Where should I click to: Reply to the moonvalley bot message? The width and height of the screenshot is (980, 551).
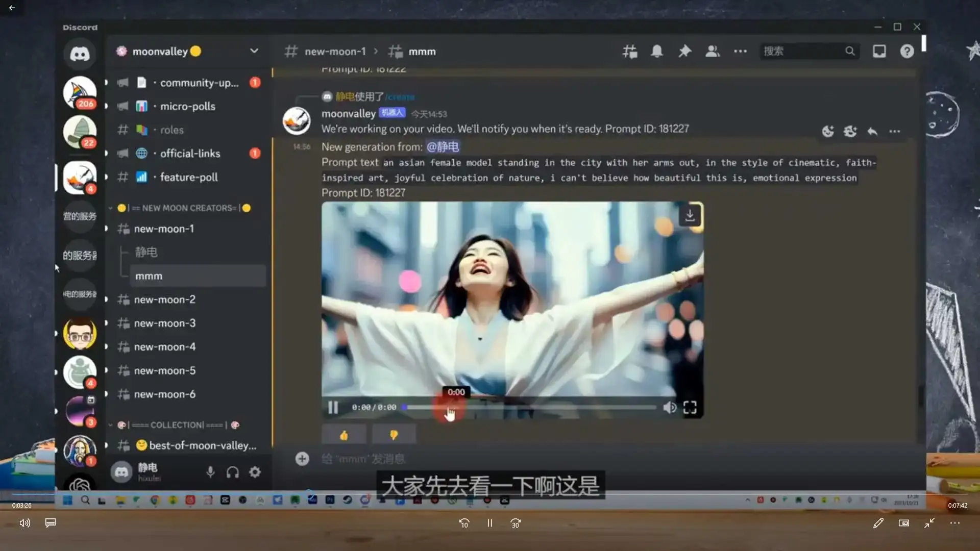pyautogui.click(x=872, y=131)
